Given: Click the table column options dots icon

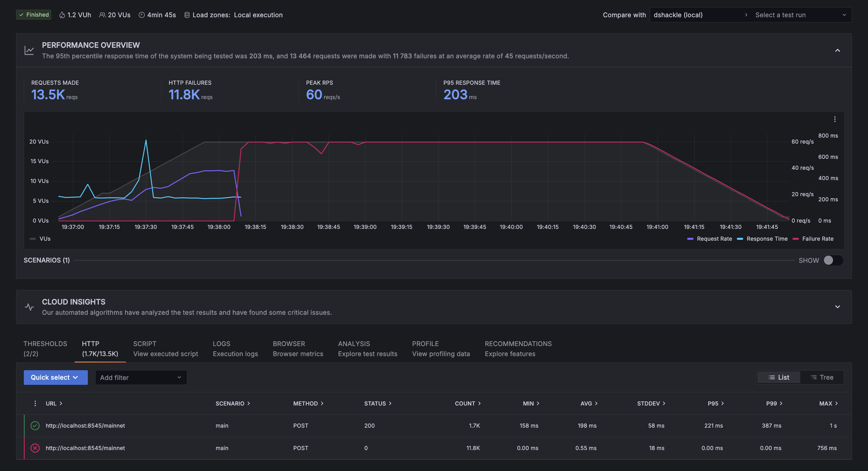Looking at the screenshot, I should coord(35,404).
